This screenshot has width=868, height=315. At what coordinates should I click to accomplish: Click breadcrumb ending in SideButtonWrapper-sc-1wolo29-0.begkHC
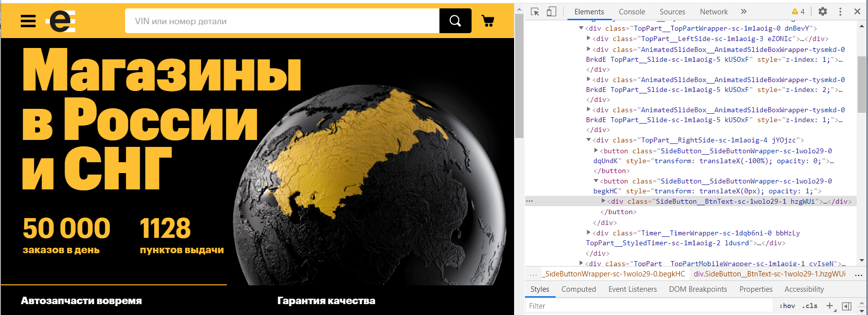pos(614,274)
